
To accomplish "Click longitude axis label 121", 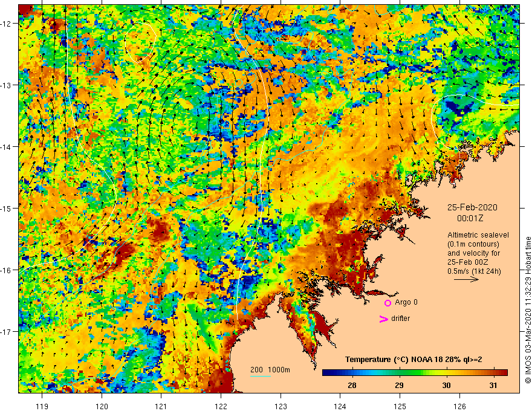I will click(x=161, y=406).
